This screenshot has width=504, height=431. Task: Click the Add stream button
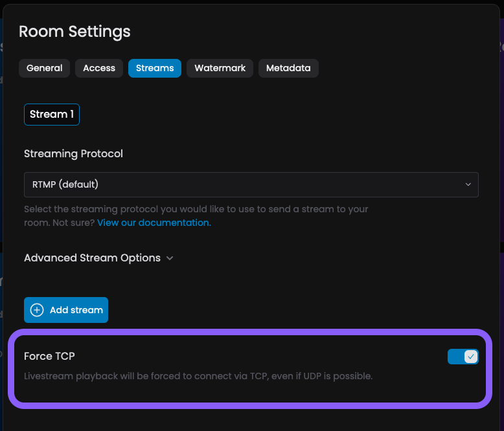[66, 310]
